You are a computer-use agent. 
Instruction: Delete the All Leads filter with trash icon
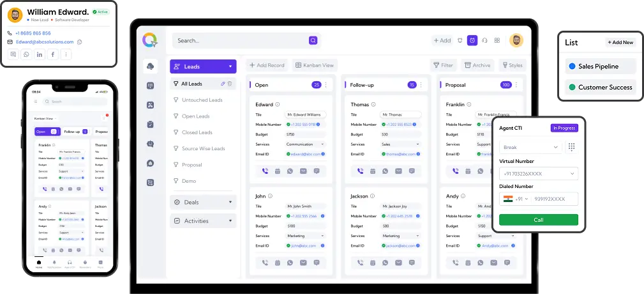pyautogui.click(x=230, y=84)
